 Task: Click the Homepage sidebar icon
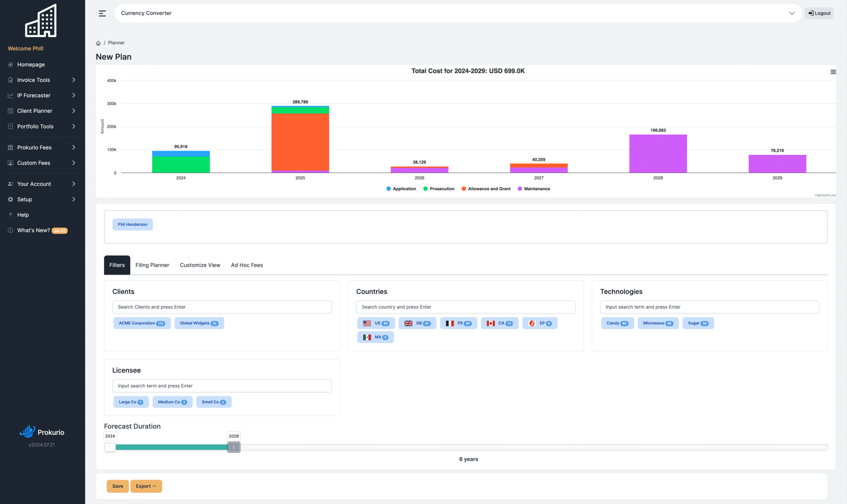[x=11, y=64]
